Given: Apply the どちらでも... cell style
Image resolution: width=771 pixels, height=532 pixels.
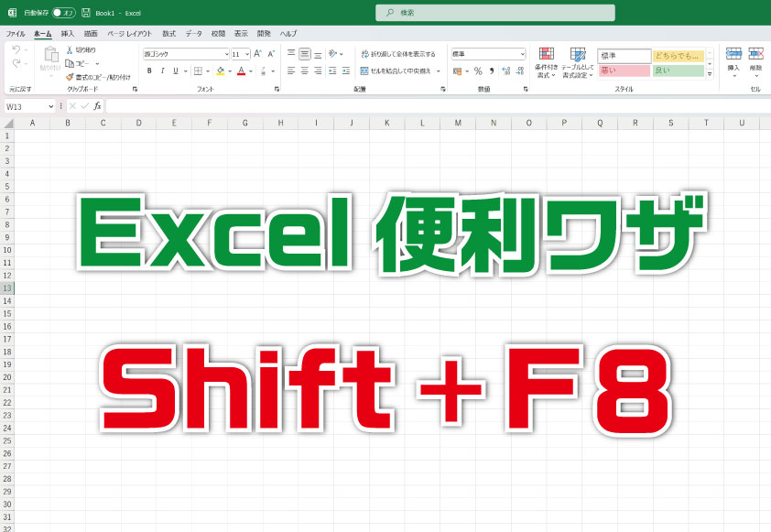Looking at the screenshot, I should pos(679,56).
